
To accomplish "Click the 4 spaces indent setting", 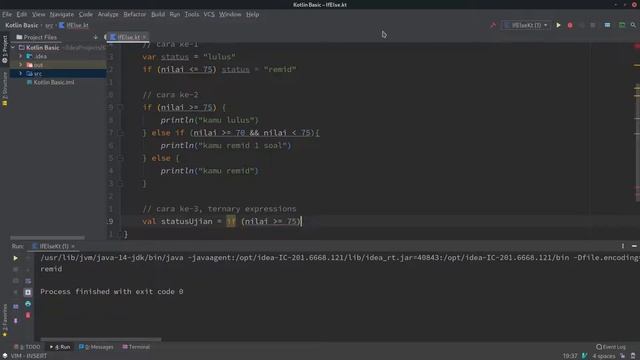I will [x=604, y=356].
